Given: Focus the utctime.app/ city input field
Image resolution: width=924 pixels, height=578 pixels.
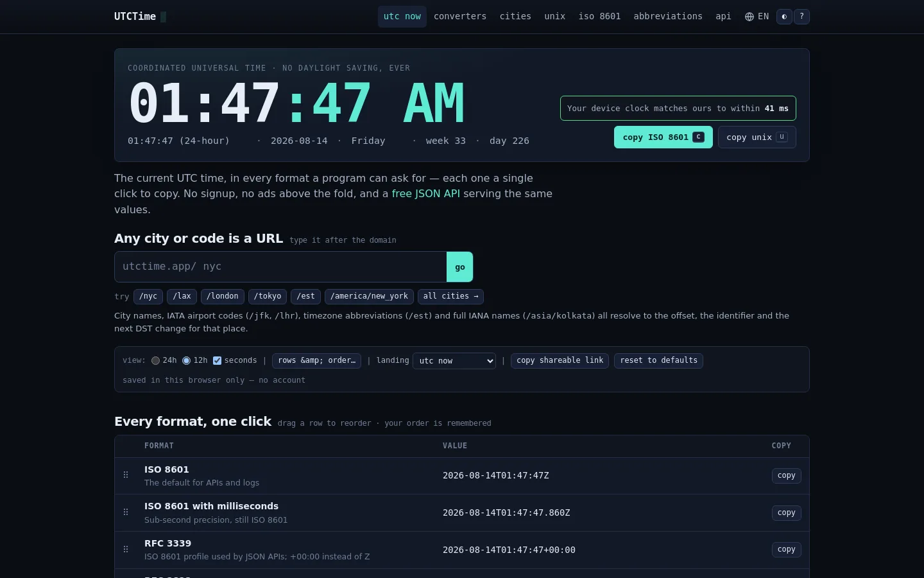Looking at the screenshot, I should click(x=280, y=267).
